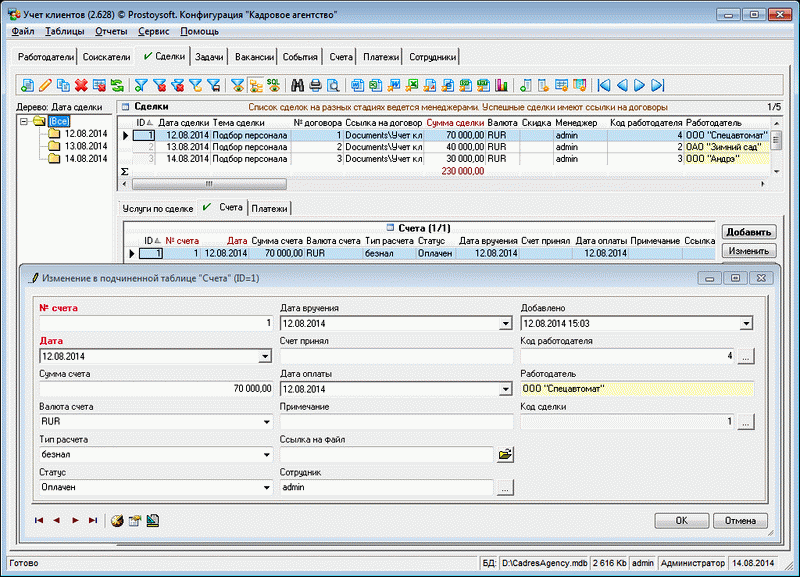This screenshot has height=577, width=800.
Task: Jump to last record with blue arrow
Action: pos(659,85)
